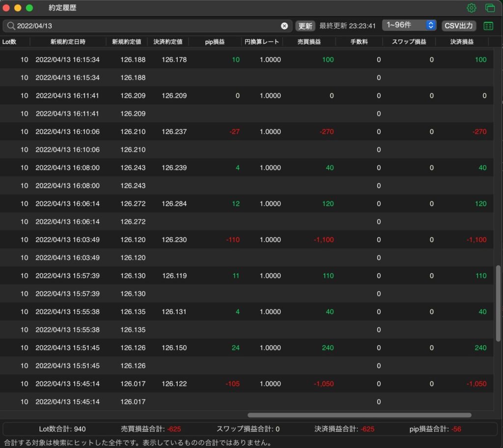Click the CSV出力 export button
The image size is (503, 448).
click(459, 26)
